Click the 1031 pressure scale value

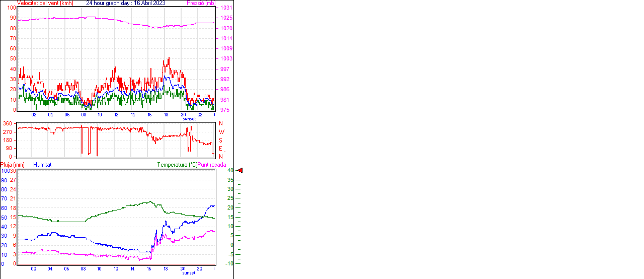coord(226,8)
